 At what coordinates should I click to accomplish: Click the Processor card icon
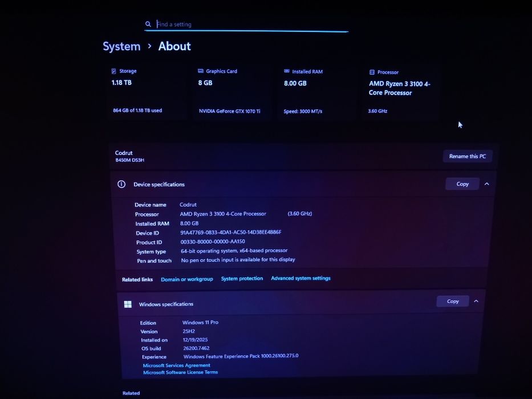(372, 72)
